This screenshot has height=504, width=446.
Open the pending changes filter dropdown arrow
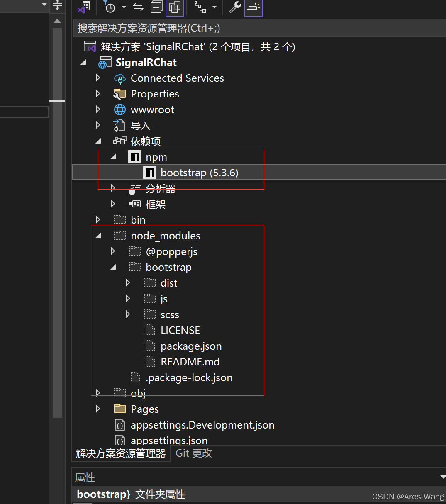coord(124,7)
